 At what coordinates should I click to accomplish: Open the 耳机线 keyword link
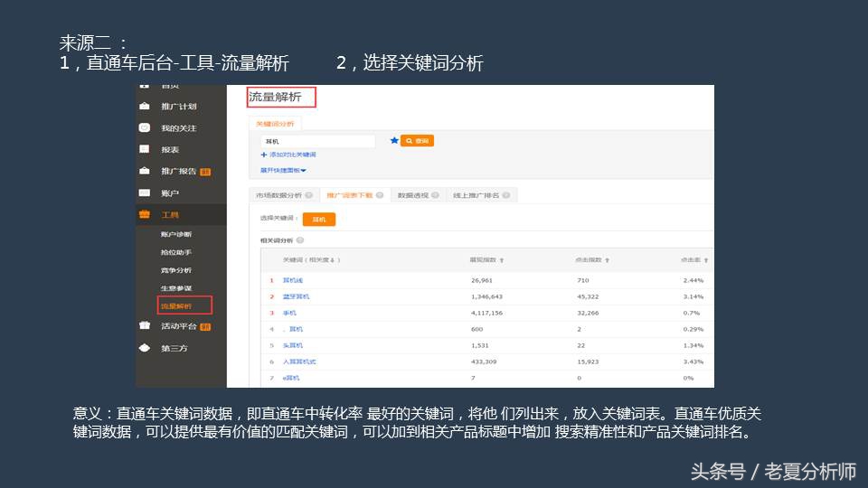coord(293,280)
